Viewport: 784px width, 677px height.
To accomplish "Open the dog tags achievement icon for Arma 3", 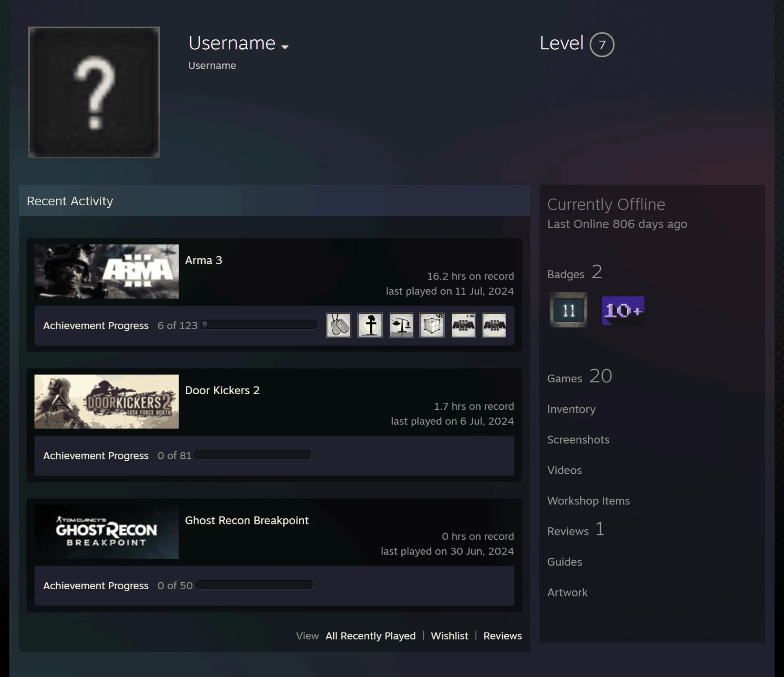I will [x=339, y=325].
